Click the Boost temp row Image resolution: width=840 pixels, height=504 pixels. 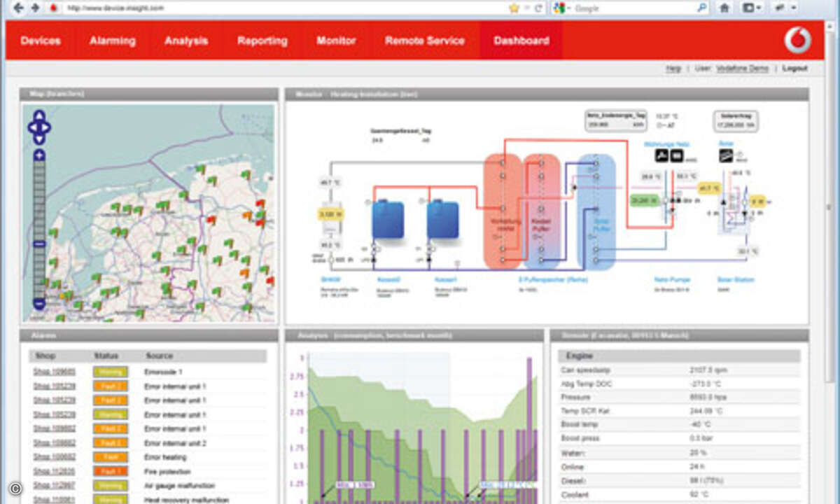tap(679, 424)
